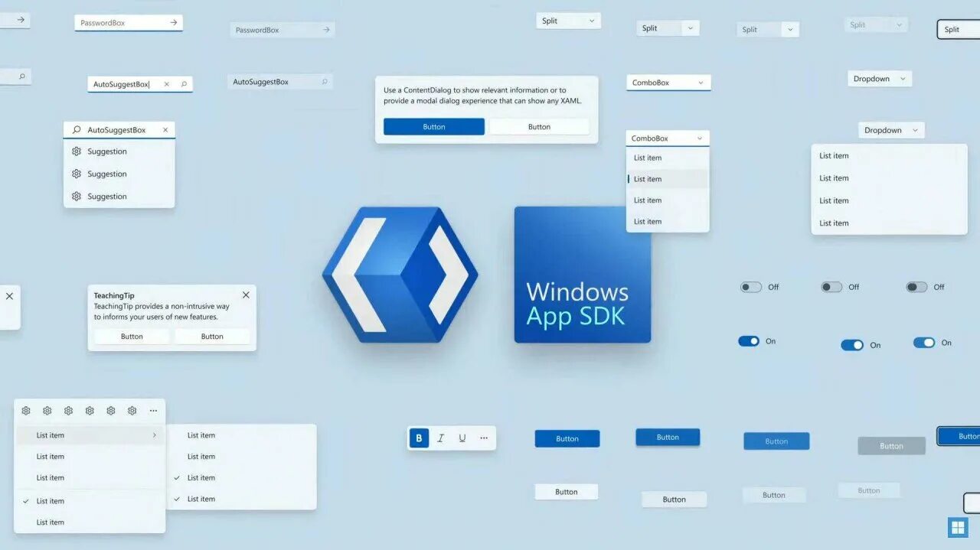
Task: Toggle bold formatting in the text toolbar
Action: point(419,438)
